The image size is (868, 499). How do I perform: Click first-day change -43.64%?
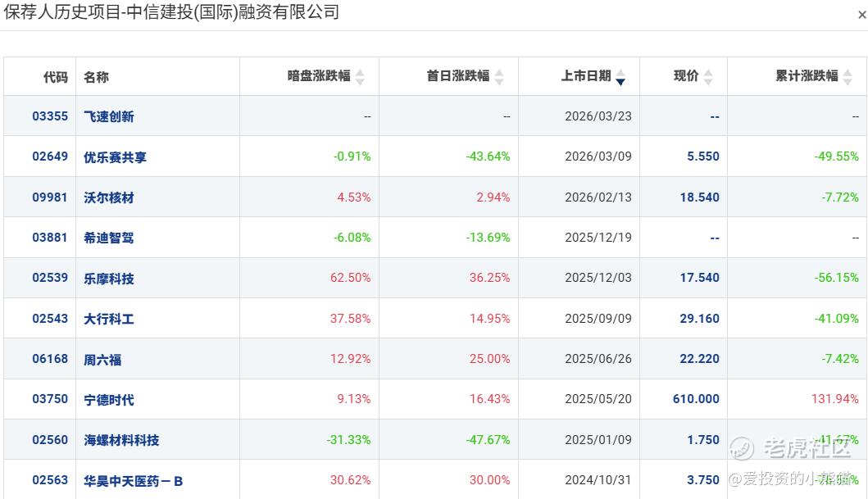coord(488,157)
